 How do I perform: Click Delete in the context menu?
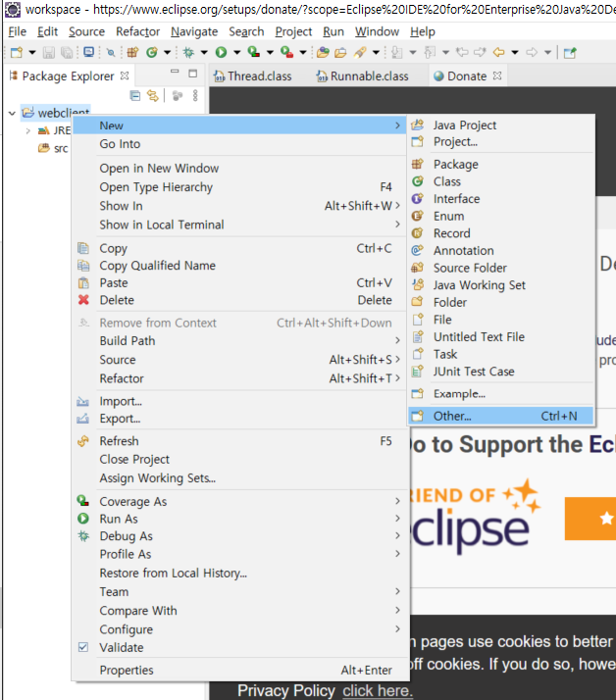point(240,300)
